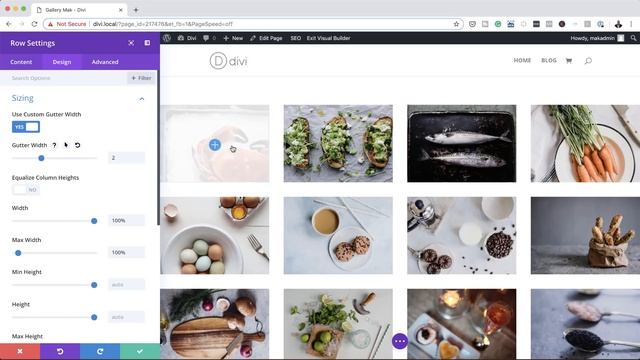640x360 pixels.
Task: Open the New admin bar menu
Action: pos(233,38)
